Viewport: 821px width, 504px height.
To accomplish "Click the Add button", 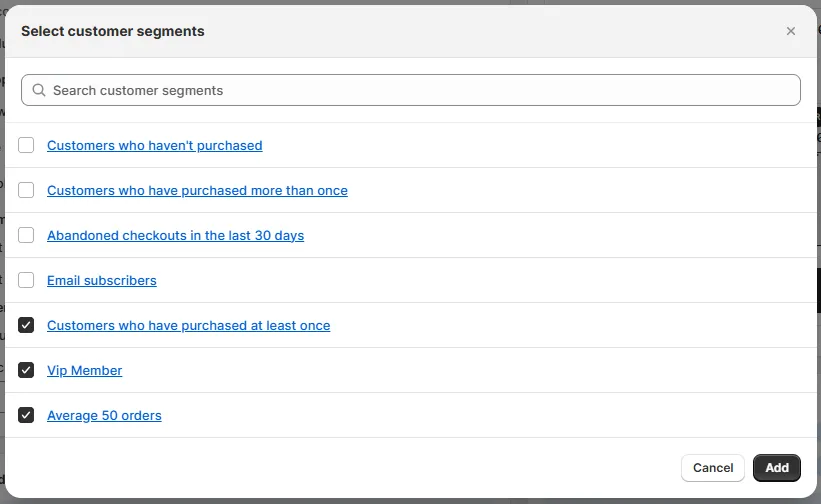I will click(x=776, y=467).
